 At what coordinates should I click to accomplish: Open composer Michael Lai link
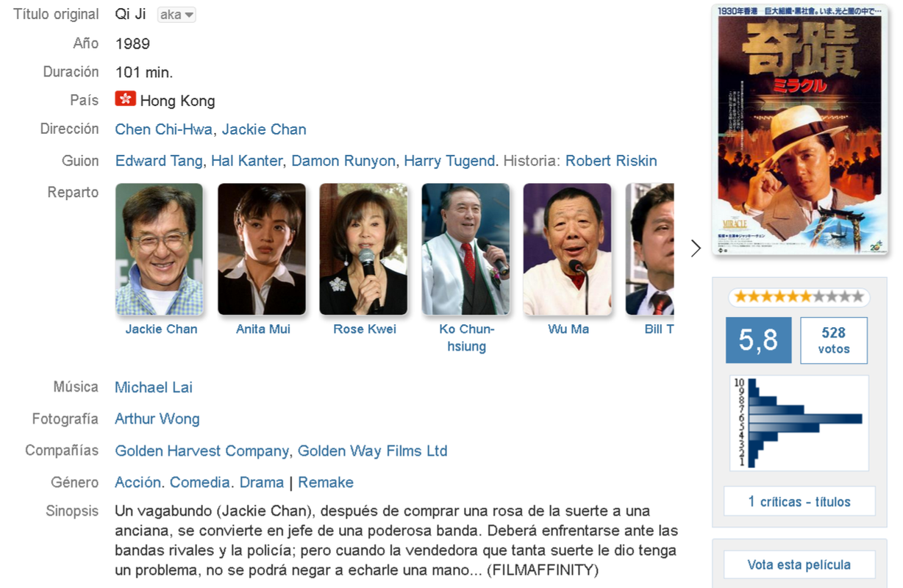pos(154,387)
